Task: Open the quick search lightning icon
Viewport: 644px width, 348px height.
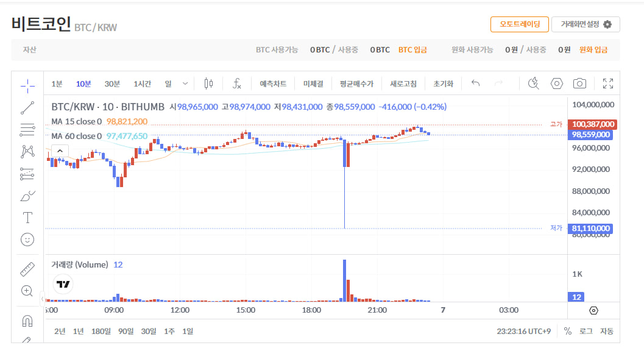Action: 533,83
